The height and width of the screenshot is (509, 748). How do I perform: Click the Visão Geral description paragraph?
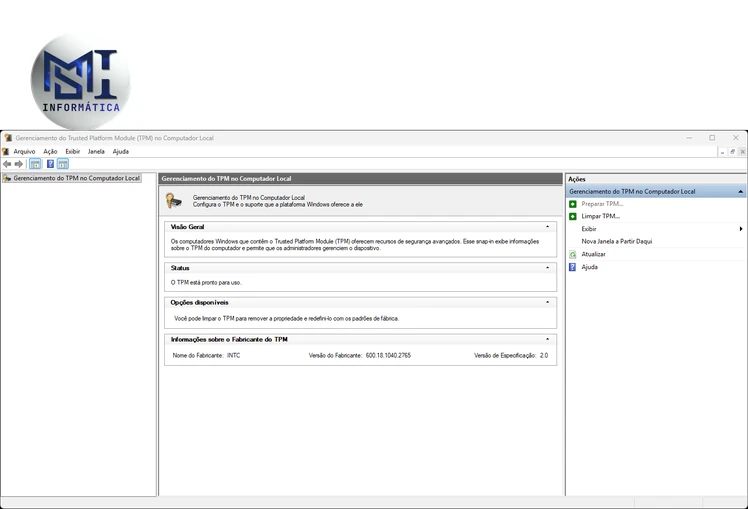point(355,245)
